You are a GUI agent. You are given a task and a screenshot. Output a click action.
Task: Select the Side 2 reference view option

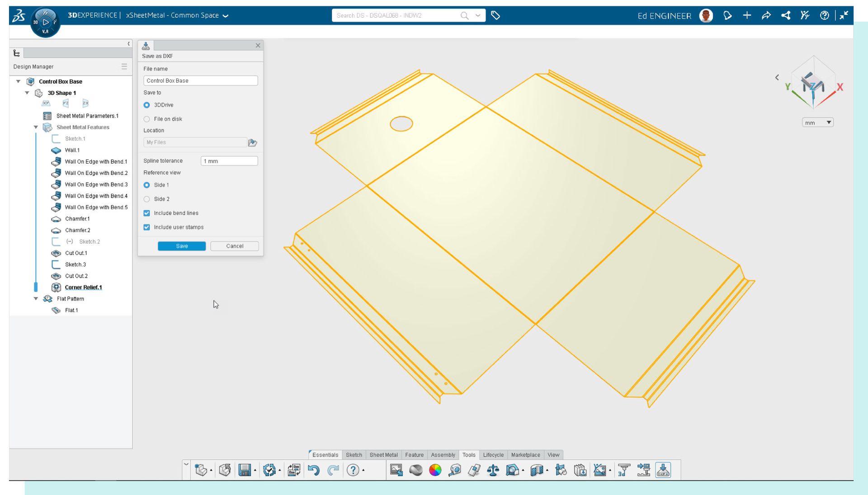click(146, 199)
